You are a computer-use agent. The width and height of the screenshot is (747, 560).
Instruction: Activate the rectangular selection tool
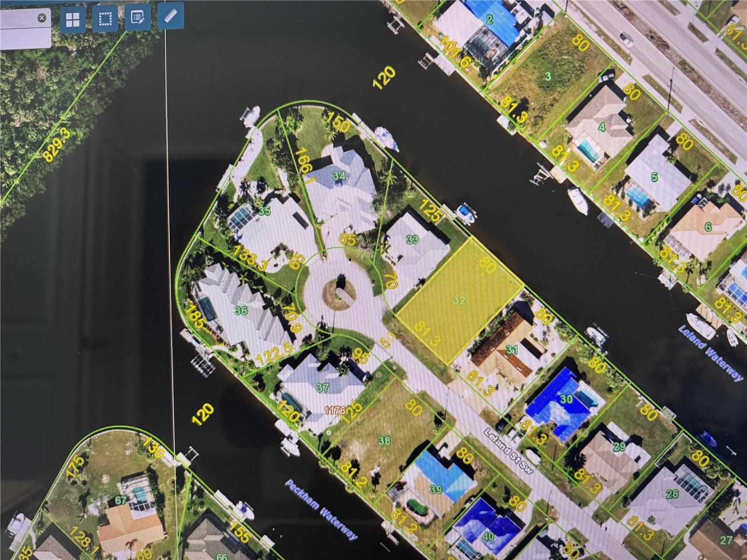[105, 18]
